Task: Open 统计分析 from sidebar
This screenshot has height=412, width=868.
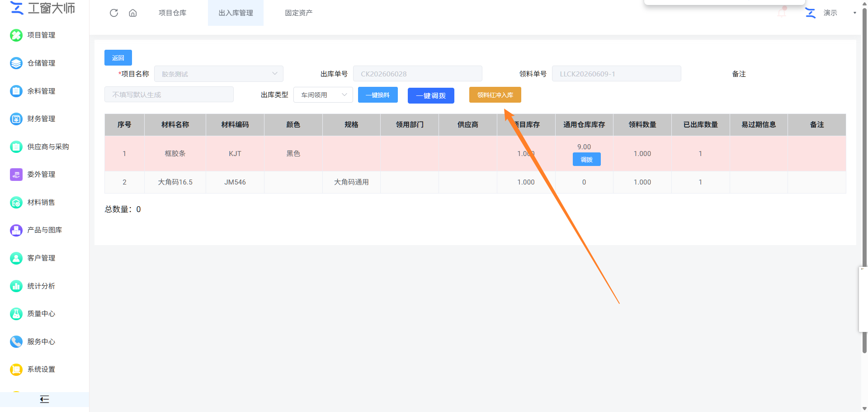Action: 41,286
